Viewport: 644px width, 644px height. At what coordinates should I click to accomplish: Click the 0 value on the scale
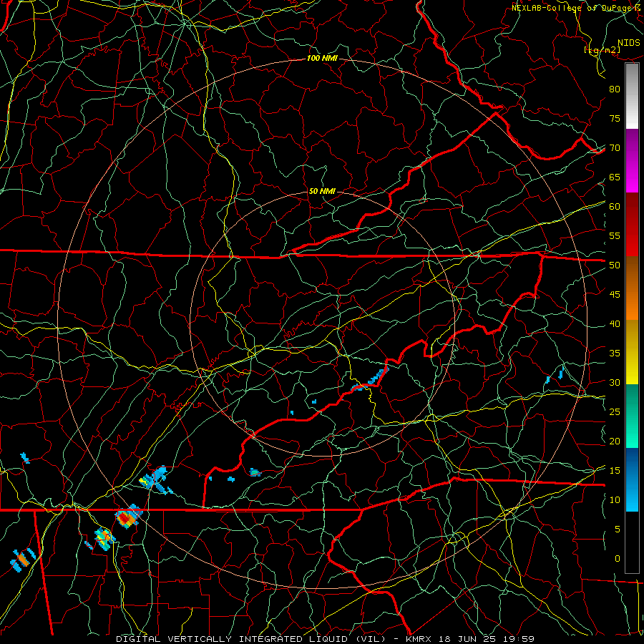point(618,559)
